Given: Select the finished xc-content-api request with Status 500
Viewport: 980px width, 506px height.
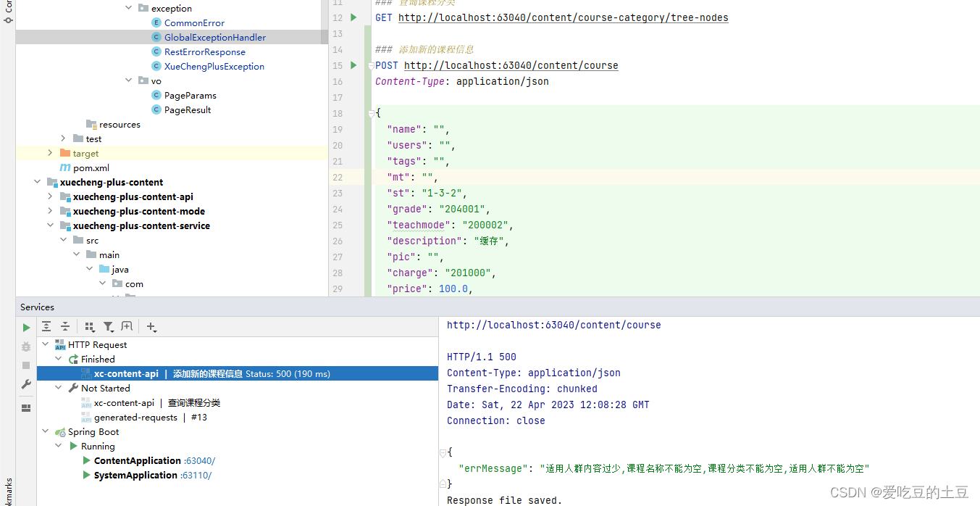Looking at the screenshot, I should click(238, 374).
